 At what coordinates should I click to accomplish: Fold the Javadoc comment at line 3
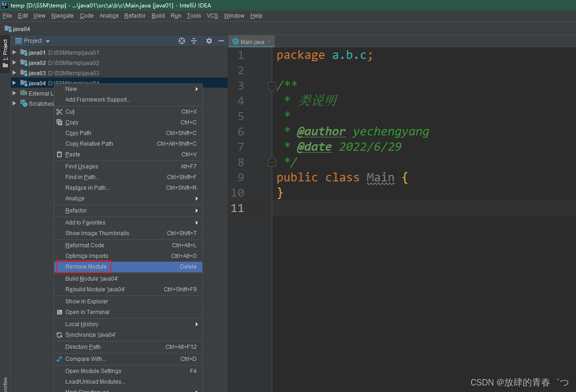tap(272, 85)
